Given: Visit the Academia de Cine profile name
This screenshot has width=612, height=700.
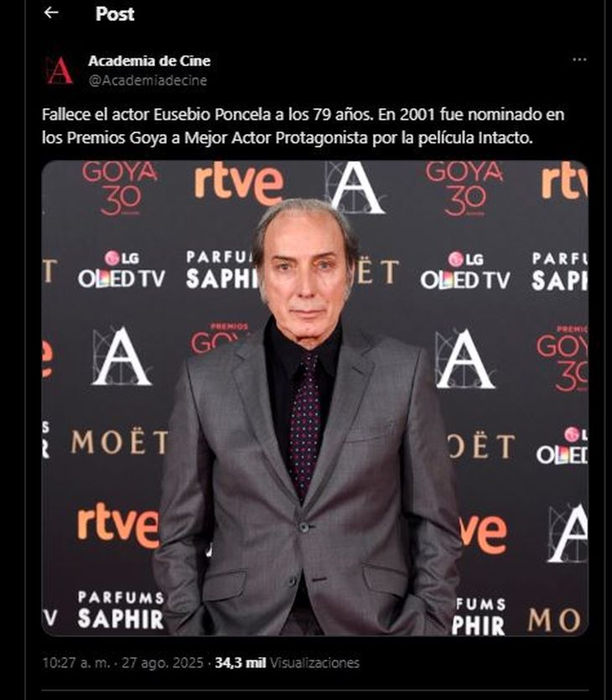Looking at the screenshot, I should pos(149,60).
